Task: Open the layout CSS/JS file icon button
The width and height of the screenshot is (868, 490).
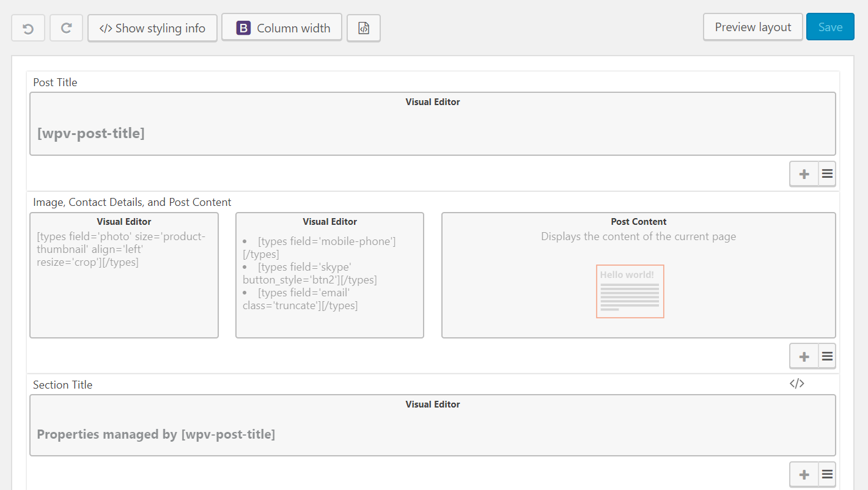Action: point(364,28)
